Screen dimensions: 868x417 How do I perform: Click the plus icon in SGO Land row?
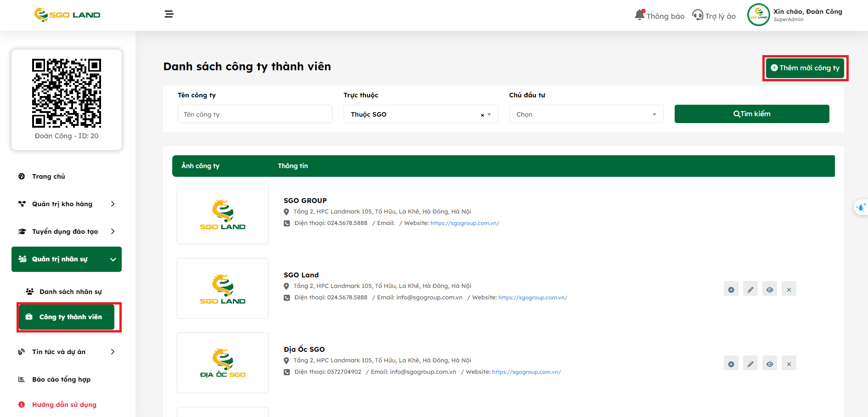click(731, 289)
